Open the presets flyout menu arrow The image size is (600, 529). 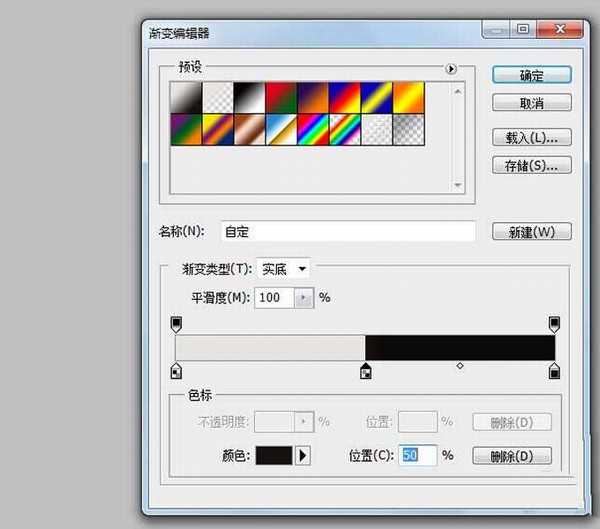click(451, 69)
